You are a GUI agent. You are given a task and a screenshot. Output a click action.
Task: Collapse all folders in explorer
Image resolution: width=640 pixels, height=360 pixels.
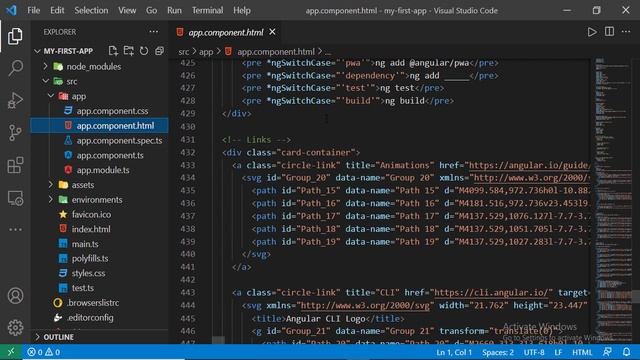point(159,51)
